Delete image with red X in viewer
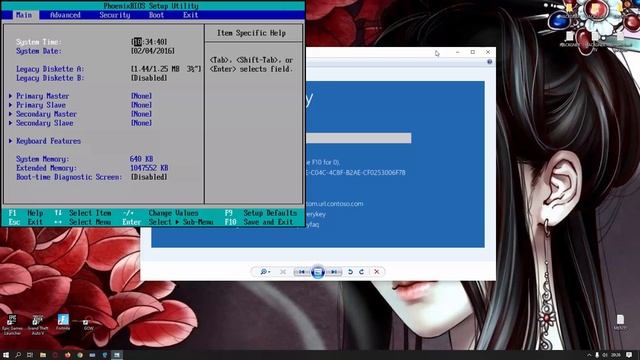This screenshot has width=640, height=360. (x=377, y=272)
